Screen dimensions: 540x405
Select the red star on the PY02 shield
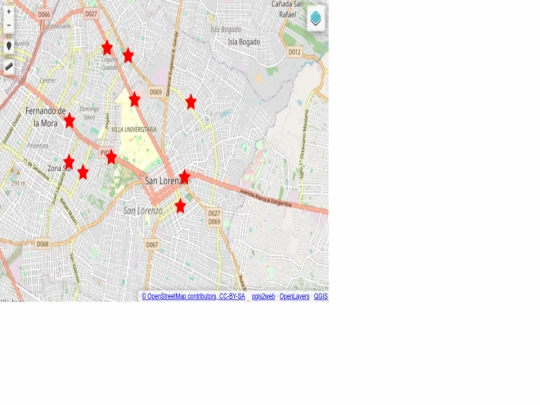click(x=111, y=157)
